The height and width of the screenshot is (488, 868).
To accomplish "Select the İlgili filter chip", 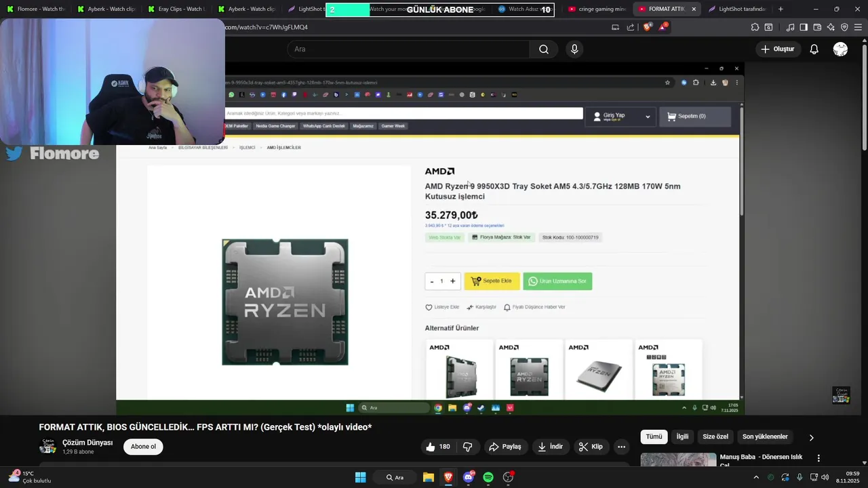I will point(682,437).
